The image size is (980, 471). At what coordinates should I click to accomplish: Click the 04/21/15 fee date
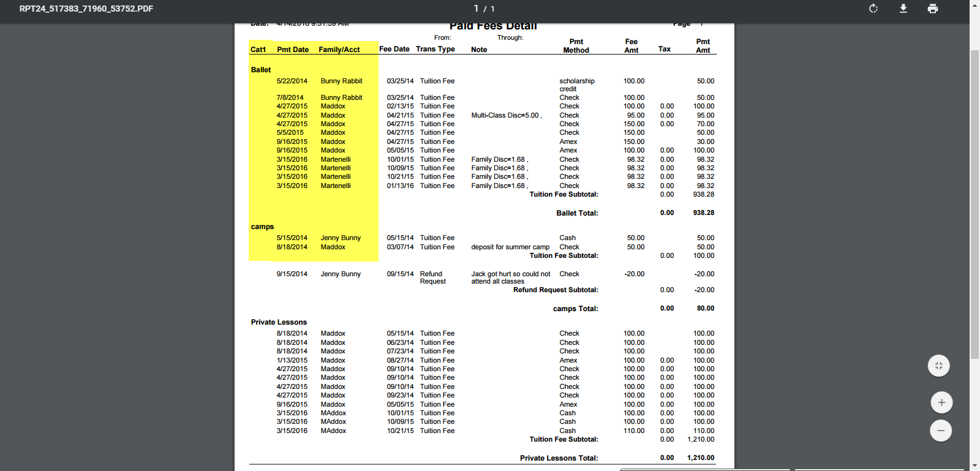(x=400, y=115)
